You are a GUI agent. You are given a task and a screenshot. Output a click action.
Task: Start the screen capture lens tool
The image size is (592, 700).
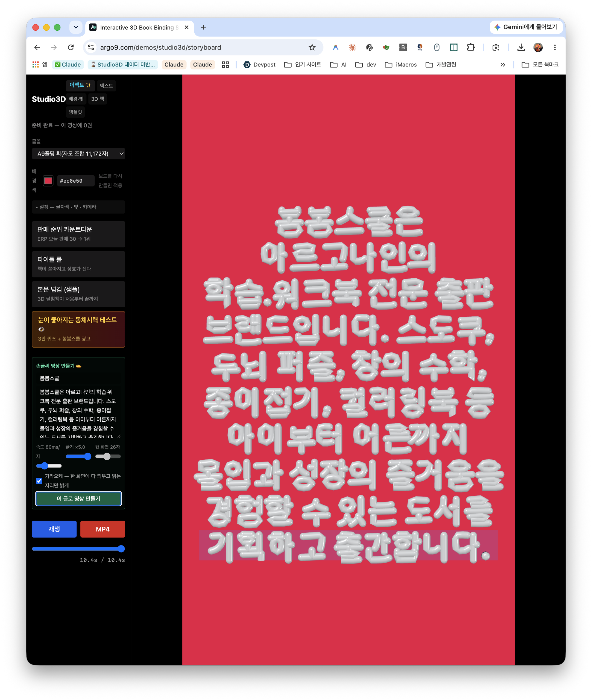(x=496, y=47)
